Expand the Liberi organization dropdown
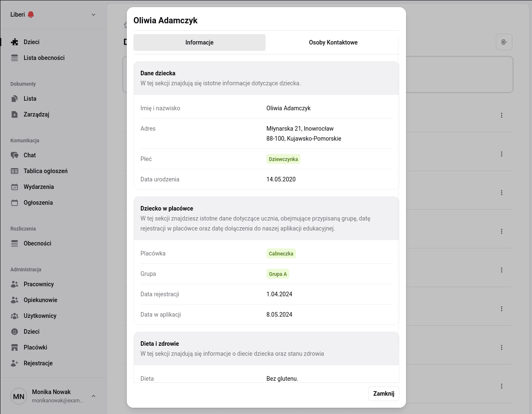The height and width of the screenshot is (414, 532). tap(94, 15)
